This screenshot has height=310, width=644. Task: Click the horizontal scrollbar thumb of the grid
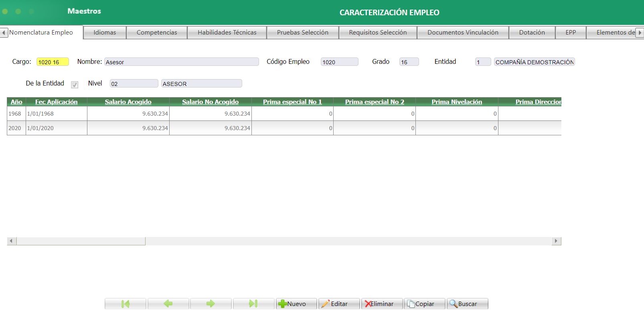81,241
